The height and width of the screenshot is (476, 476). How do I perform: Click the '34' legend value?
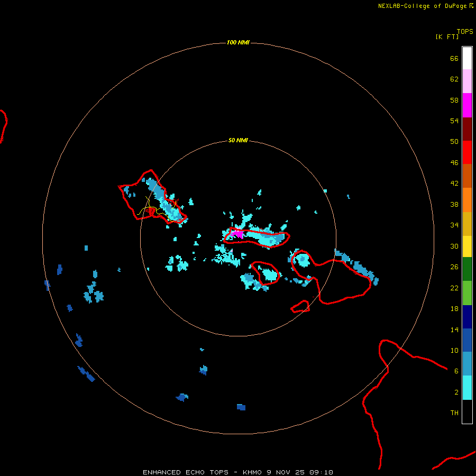(454, 225)
